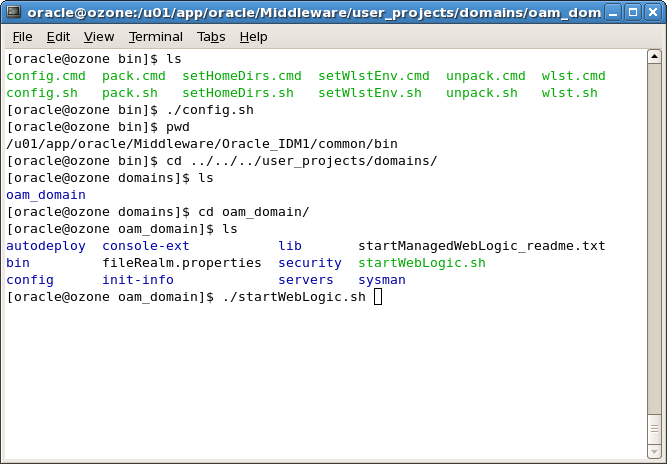Maximize the terminal window
Image resolution: width=667 pixels, height=464 pixels.
633,12
